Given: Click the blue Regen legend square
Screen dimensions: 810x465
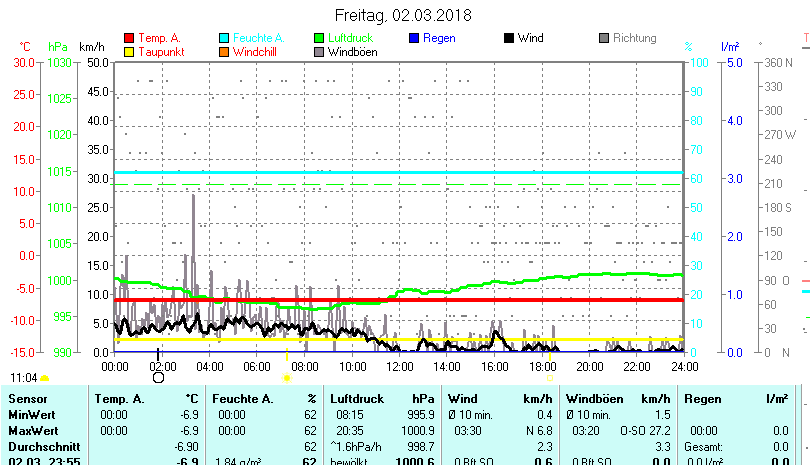Looking at the screenshot, I should pyautogui.click(x=414, y=38).
